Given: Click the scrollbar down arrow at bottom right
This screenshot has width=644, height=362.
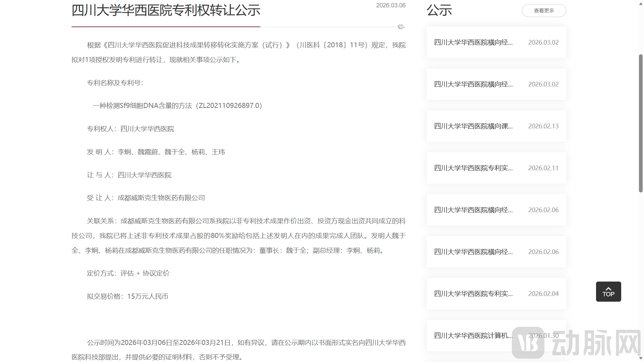Looking at the screenshot, I should tap(641, 359).
